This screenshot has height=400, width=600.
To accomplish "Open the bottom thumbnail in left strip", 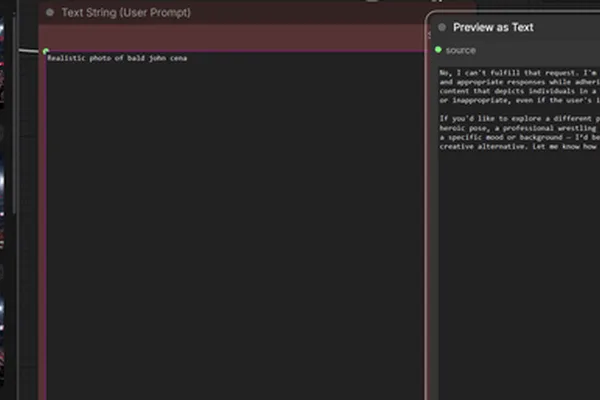I will pyautogui.click(x=2, y=339).
